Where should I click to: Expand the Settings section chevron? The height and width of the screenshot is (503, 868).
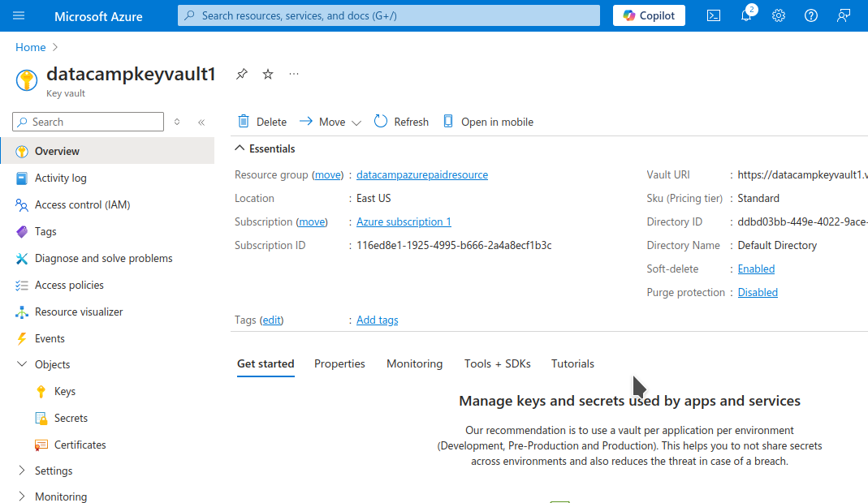[22, 471]
